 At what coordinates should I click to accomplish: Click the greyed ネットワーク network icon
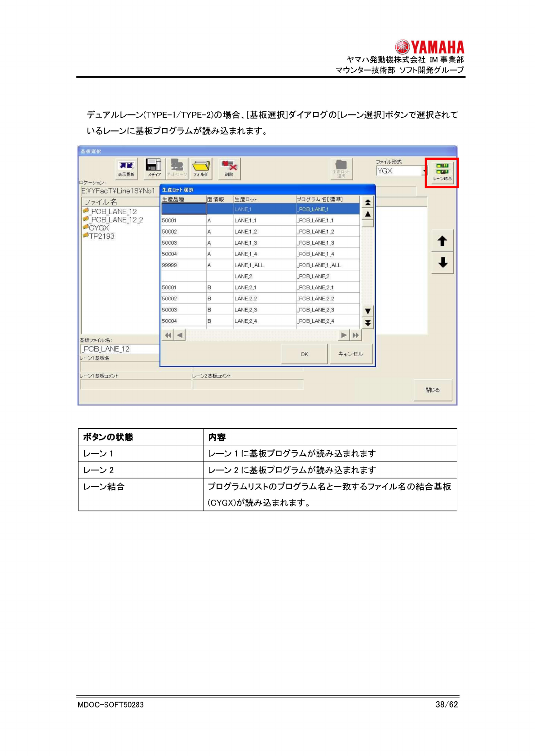177,169
